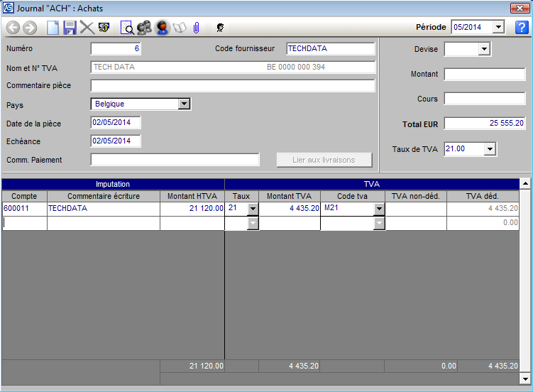Open the Pays country dropdown

184,104
